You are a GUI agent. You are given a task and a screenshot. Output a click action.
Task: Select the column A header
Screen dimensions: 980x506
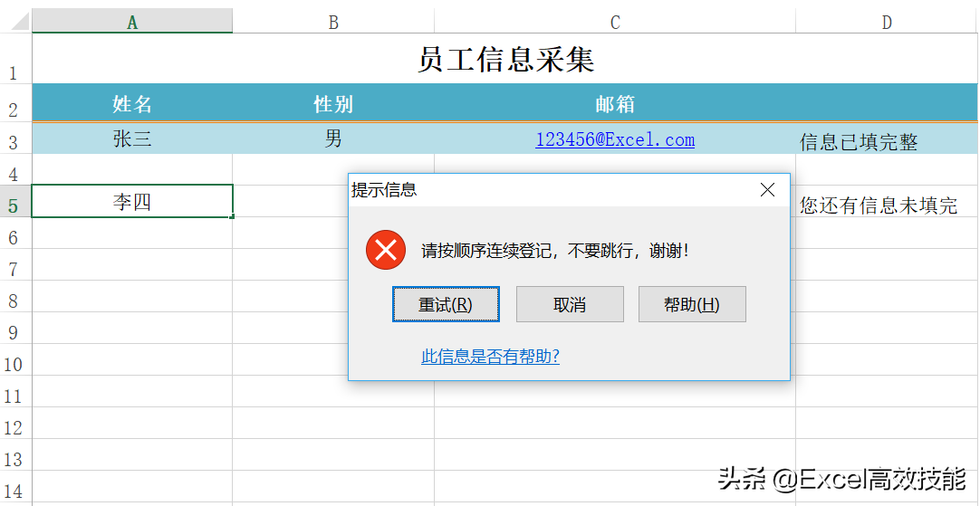[x=132, y=22]
